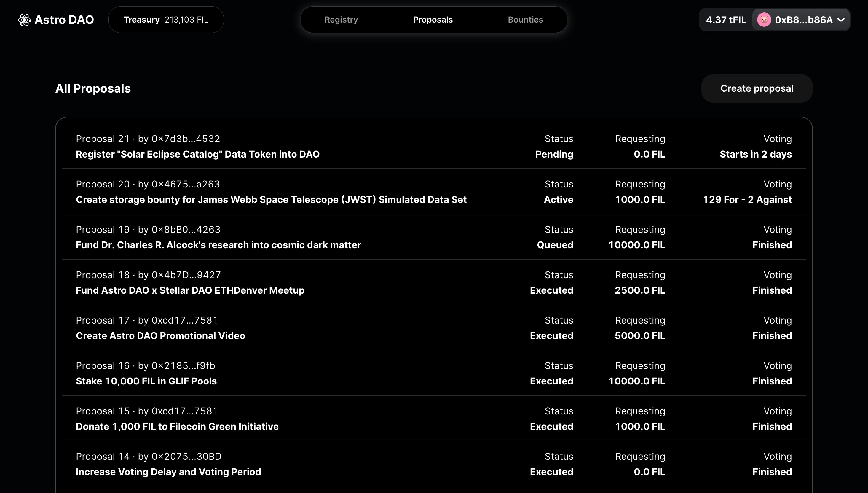Click Finished voting label of Proposal 14
Viewport: 868px width, 493px height.
[x=772, y=472]
